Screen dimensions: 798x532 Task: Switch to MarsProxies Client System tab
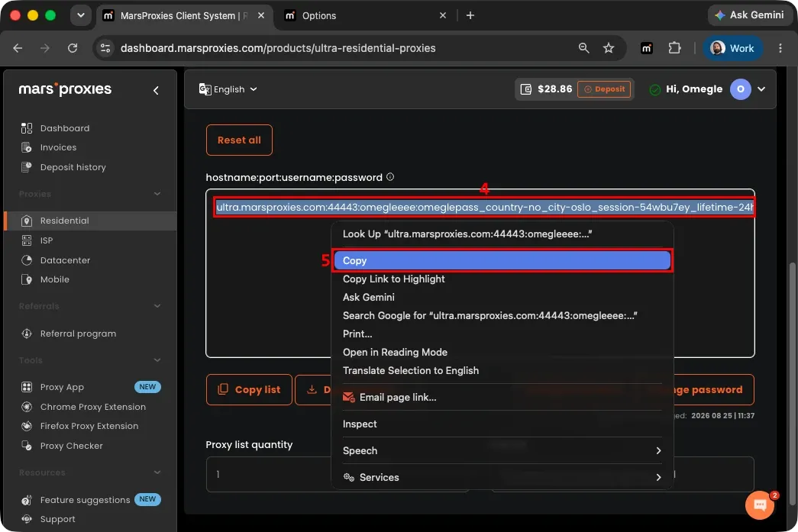click(x=183, y=16)
